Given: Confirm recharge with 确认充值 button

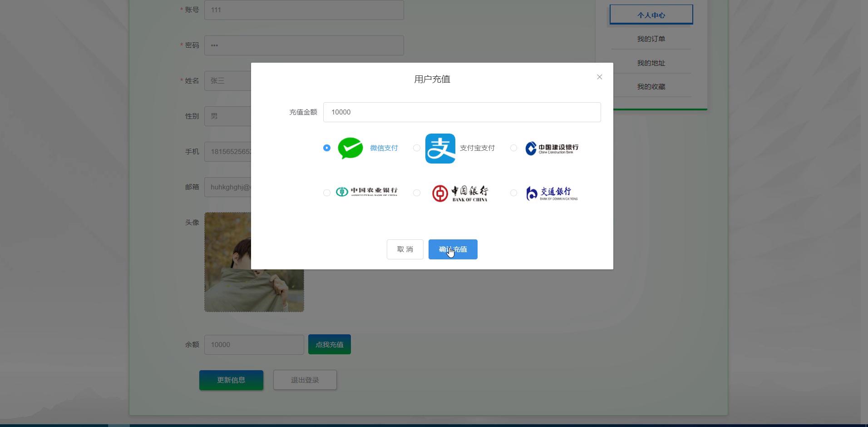Looking at the screenshot, I should 453,249.
